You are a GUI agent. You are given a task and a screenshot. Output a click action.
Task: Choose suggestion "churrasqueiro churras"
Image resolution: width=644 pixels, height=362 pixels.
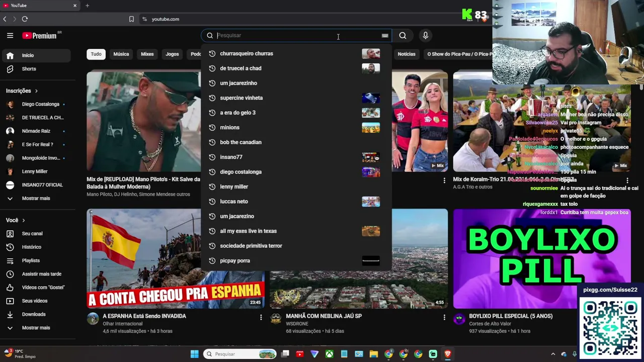coord(296,54)
